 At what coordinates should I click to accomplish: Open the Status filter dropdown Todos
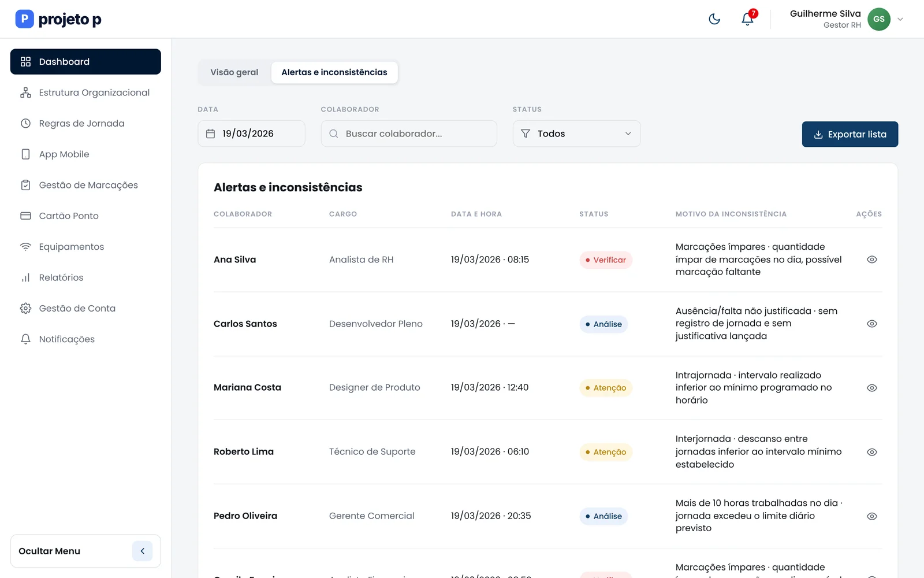[576, 134]
